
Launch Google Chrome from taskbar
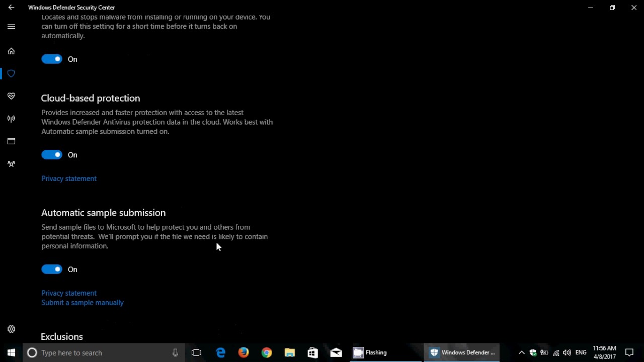(267, 352)
